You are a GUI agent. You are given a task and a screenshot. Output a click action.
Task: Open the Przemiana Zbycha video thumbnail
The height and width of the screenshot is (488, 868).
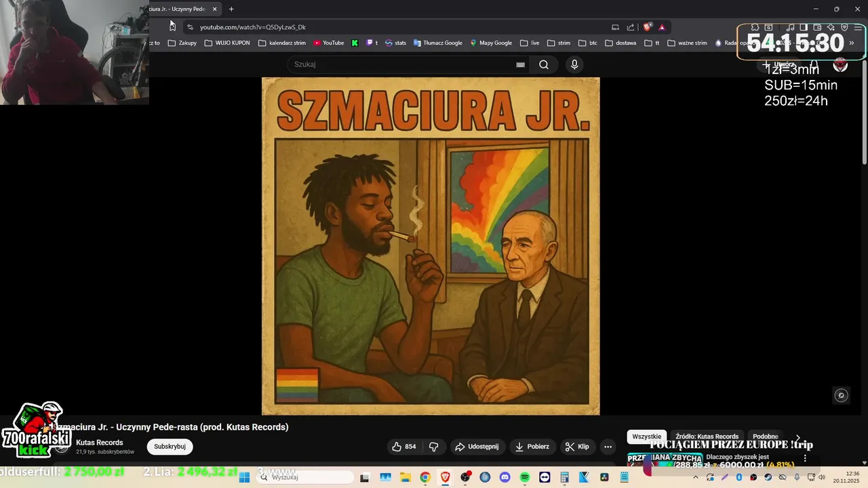[x=665, y=460]
